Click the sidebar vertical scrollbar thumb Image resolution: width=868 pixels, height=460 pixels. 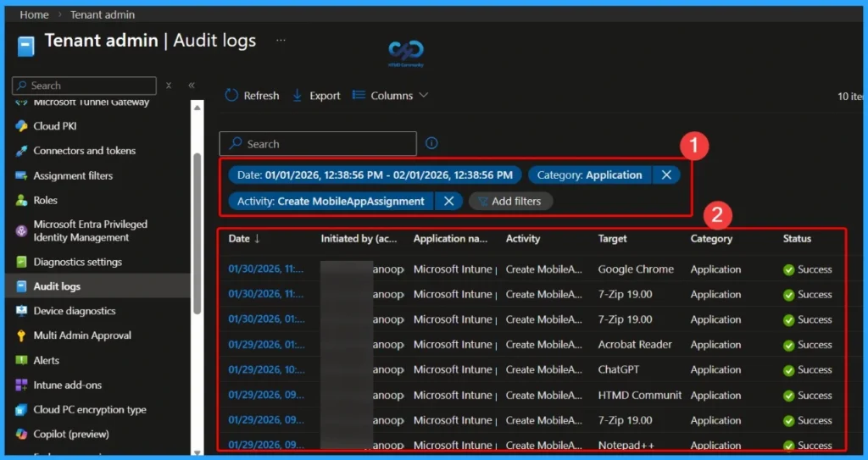tap(197, 232)
